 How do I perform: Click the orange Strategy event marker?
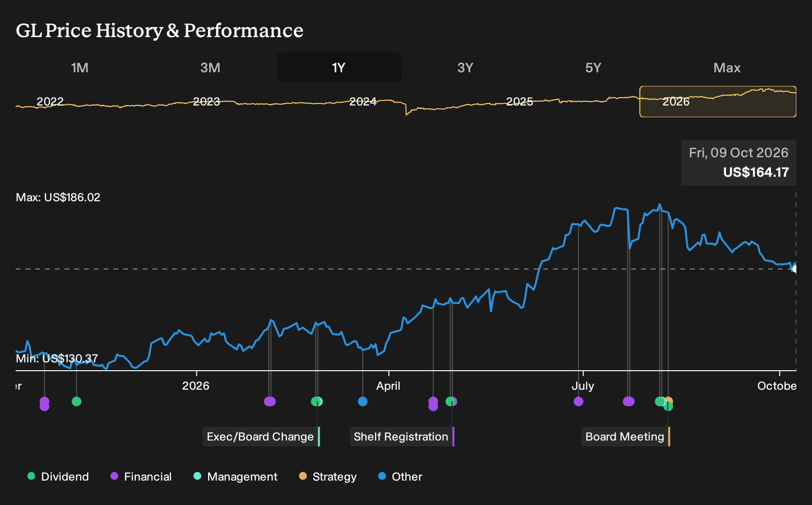[x=669, y=401]
